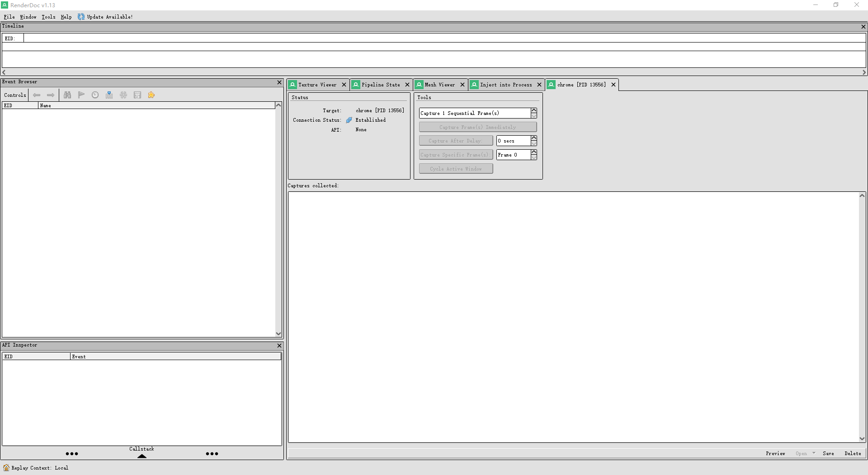Viewport: 868px width, 475px height.
Task: Switch to the Texture Viewer tab
Action: click(x=317, y=85)
